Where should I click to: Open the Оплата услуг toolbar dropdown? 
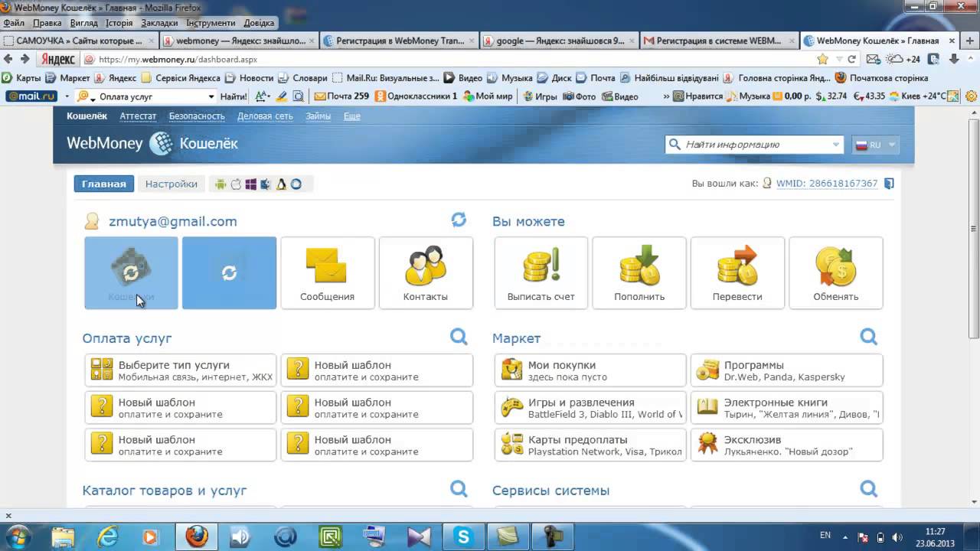(211, 96)
